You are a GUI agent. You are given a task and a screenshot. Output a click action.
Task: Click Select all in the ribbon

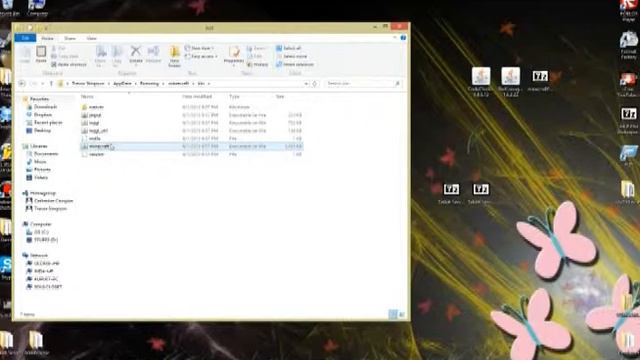tap(289, 48)
